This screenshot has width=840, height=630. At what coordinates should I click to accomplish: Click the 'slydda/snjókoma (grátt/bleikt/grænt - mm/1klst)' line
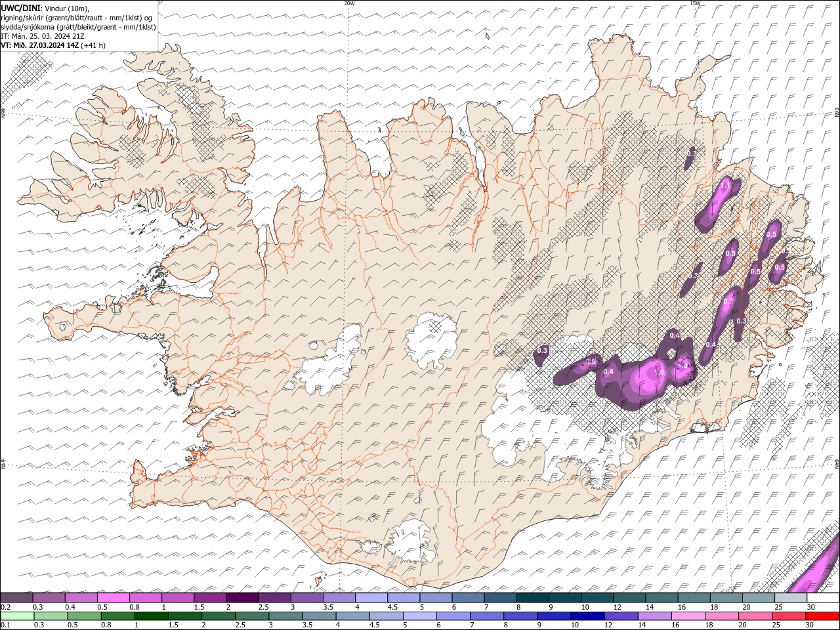tap(78, 27)
